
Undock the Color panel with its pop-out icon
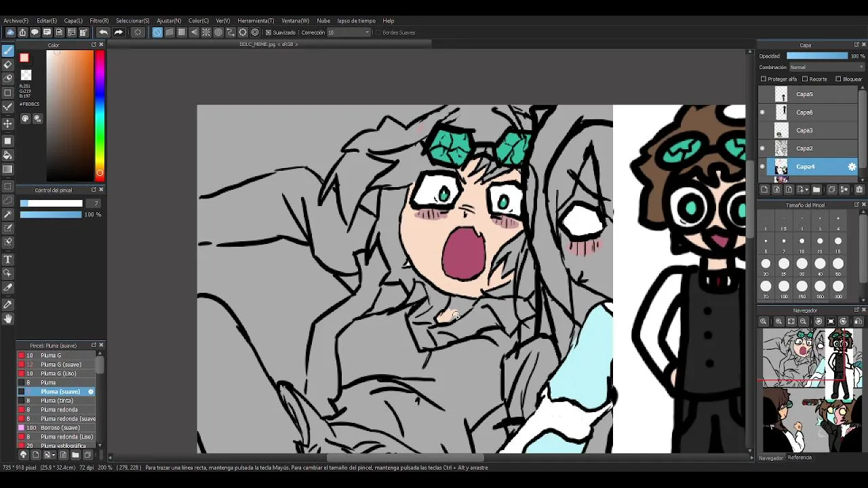[x=94, y=45]
